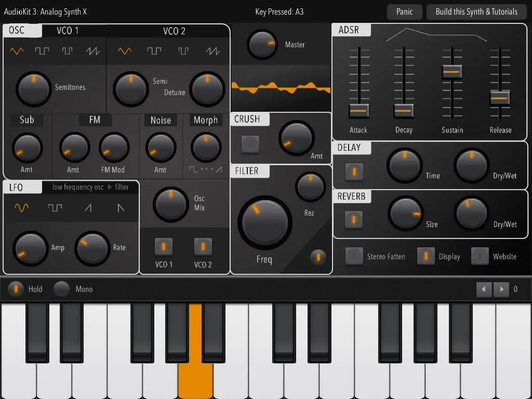Click the Sustain slider handle
Image resolution: width=532 pixels, height=399 pixels.
[x=452, y=72]
